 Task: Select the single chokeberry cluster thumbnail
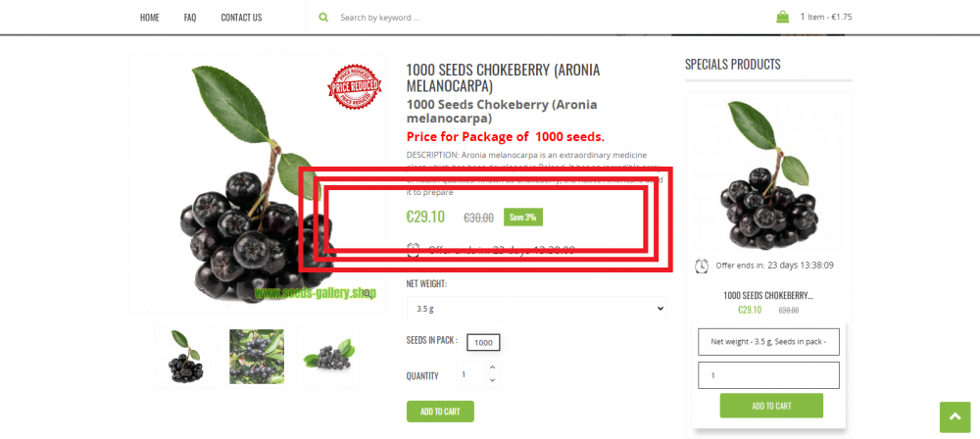(x=185, y=357)
